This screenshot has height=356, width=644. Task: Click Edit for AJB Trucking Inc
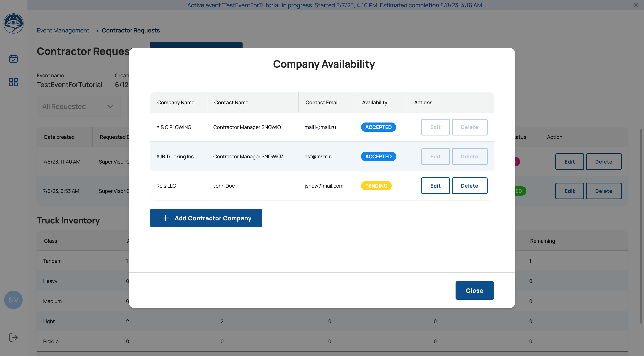(x=435, y=156)
